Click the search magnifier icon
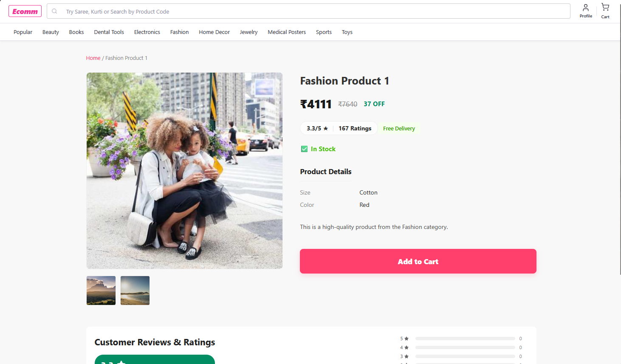This screenshot has width=621, height=364. [54, 11]
